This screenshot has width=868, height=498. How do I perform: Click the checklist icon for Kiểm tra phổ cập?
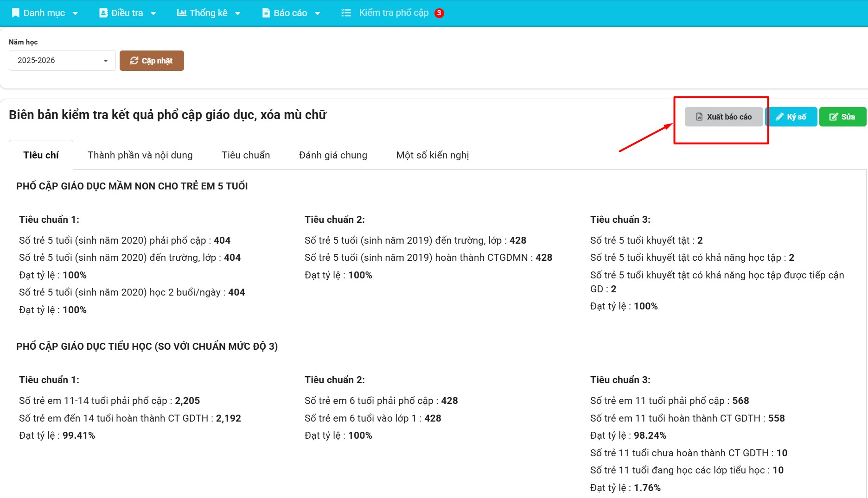click(x=346, y=13)
